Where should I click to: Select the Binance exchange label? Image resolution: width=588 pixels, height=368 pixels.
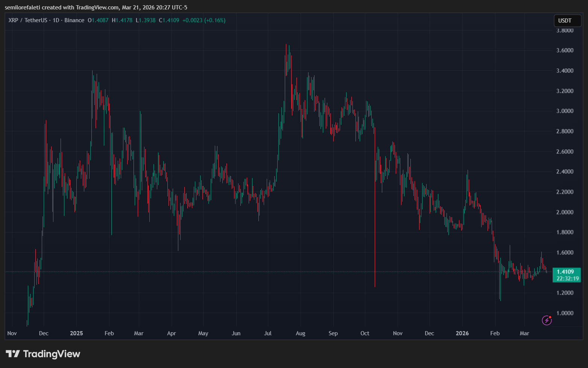point(74,20)
